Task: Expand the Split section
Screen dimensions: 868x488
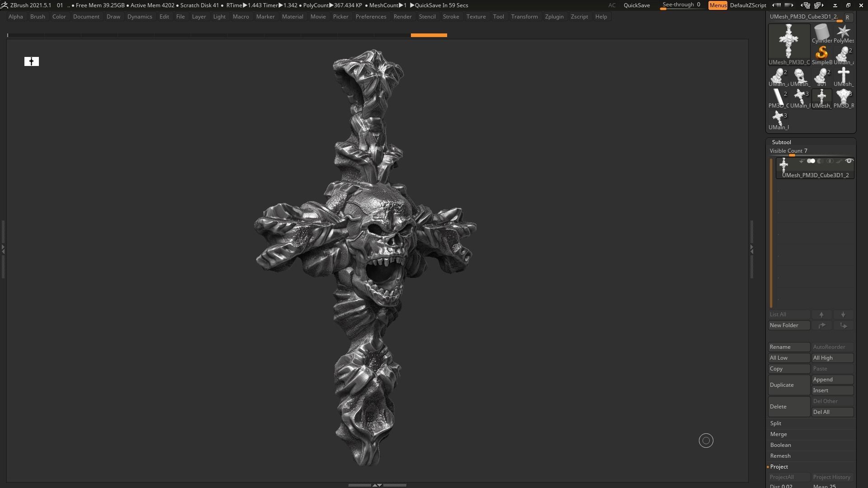Action: [776, 423]
